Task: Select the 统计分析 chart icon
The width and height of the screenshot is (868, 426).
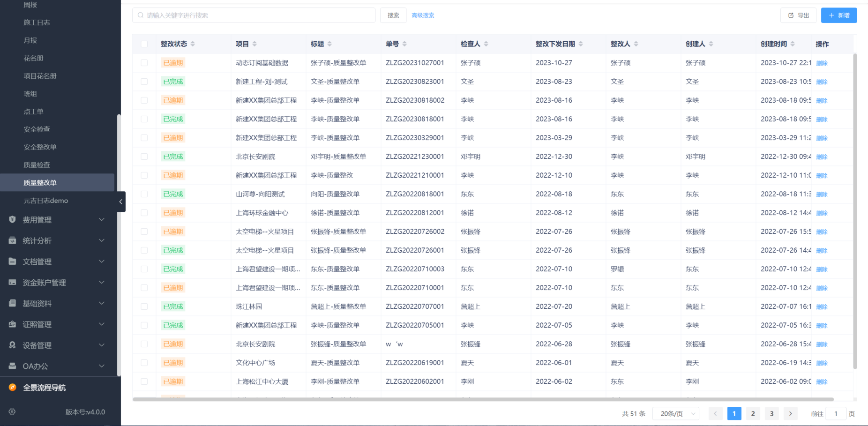Action: point(12,240)
